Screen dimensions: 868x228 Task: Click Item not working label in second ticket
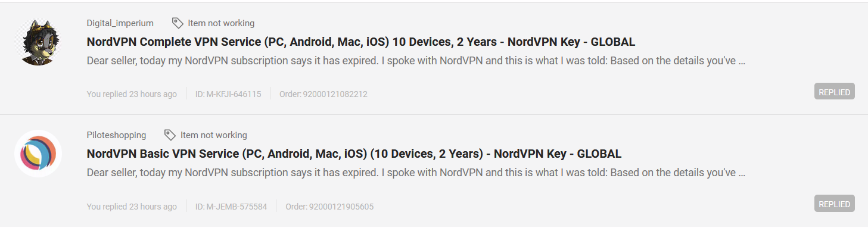coord(214,135)
